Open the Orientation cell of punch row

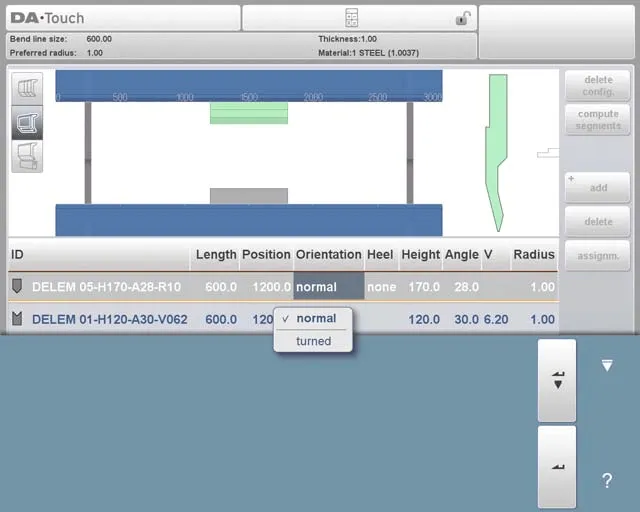328,286
